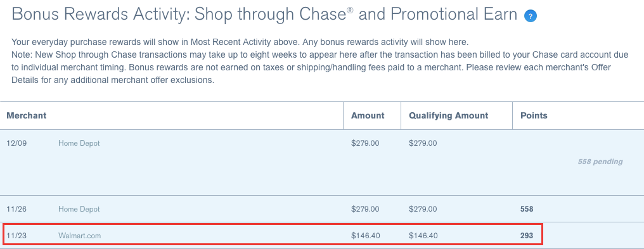
Task: Select the Bonus Rewards Activity heading
Action: pos(264,15)
